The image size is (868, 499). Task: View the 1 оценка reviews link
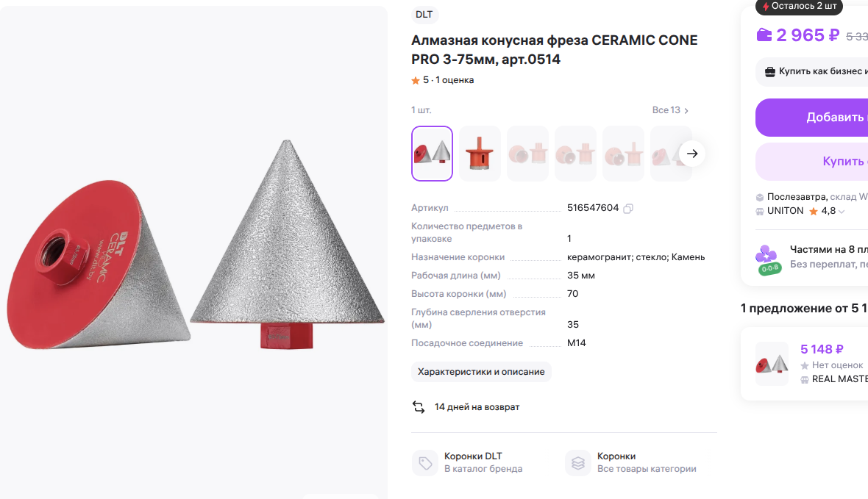(x=455, y=80)
